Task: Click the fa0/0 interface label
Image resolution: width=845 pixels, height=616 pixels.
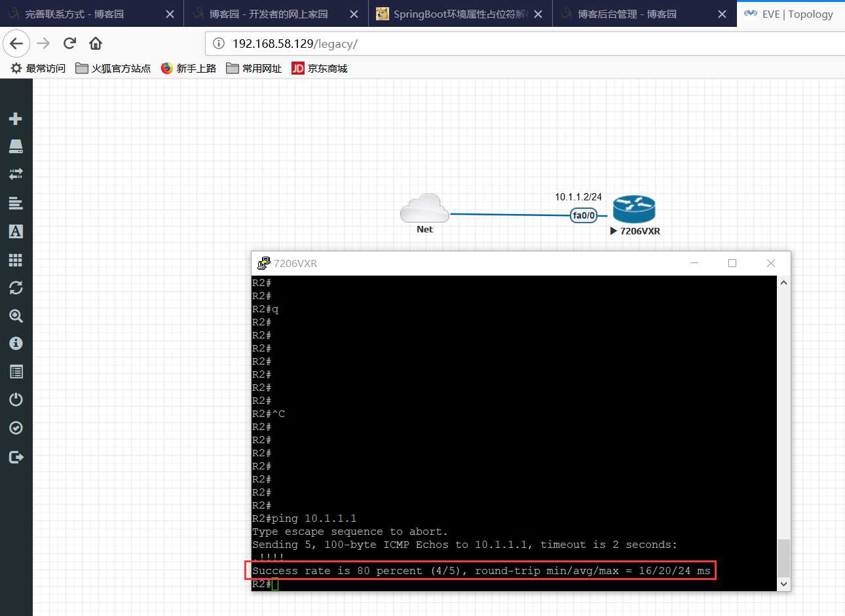Action: 584,215
